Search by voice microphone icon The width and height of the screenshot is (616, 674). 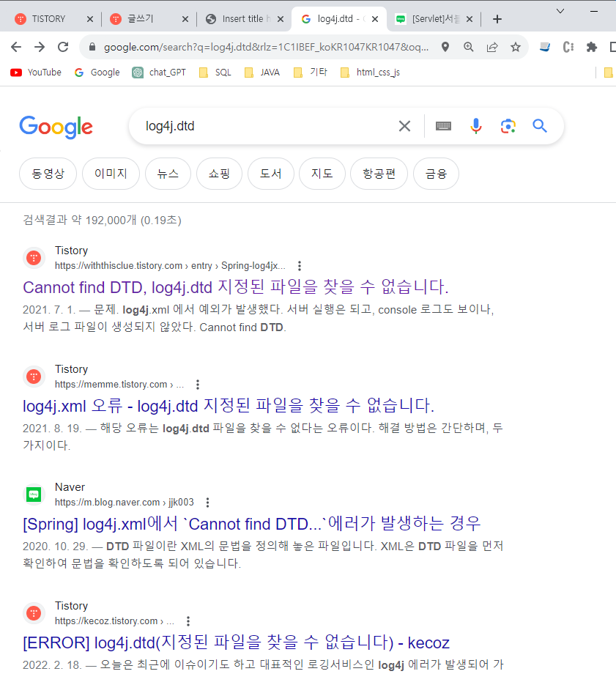(476, 126)
